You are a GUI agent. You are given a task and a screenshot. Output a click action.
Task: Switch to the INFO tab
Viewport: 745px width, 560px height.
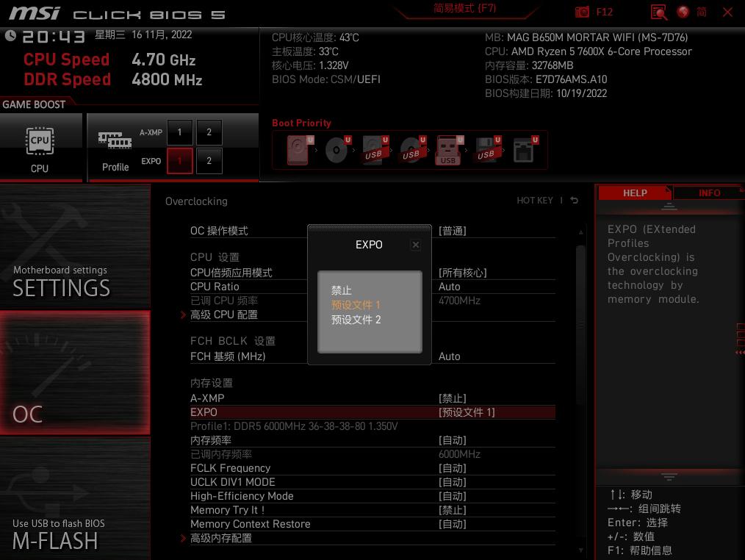coord(708,193)
